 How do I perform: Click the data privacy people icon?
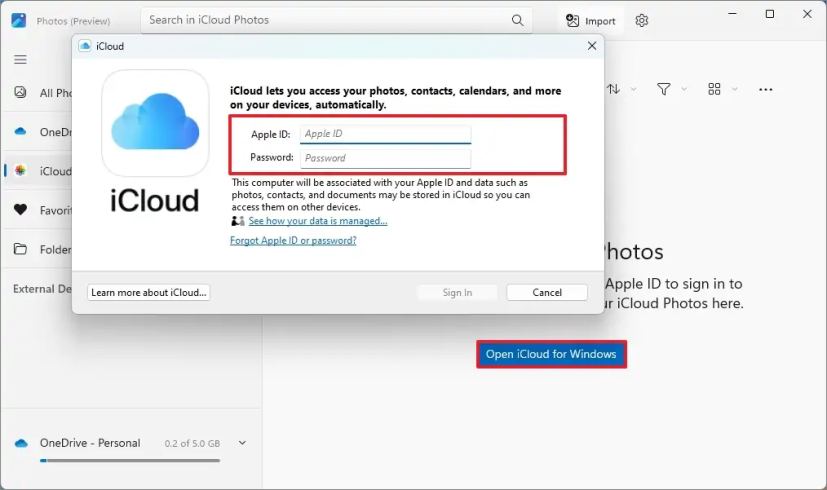coord(238,220)
